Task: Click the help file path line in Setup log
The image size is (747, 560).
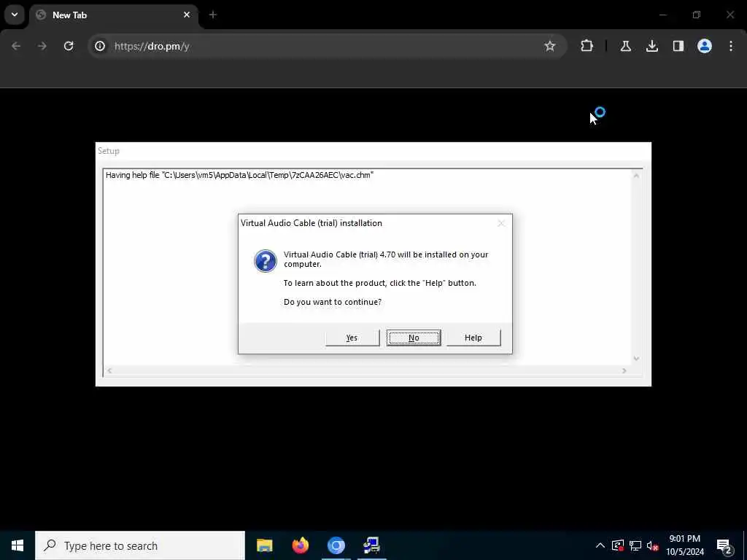Action: pyautogui.click(x=239, y=175)
